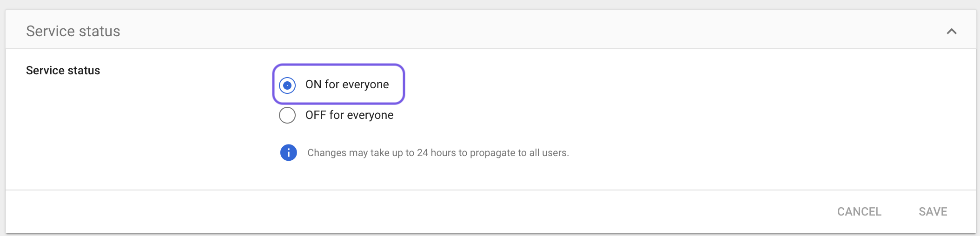Image resolution: width=980 pixels, height=236 pixels.
Task: Click the "OFF for everyone" label text
Action: [x=349, y=115]
